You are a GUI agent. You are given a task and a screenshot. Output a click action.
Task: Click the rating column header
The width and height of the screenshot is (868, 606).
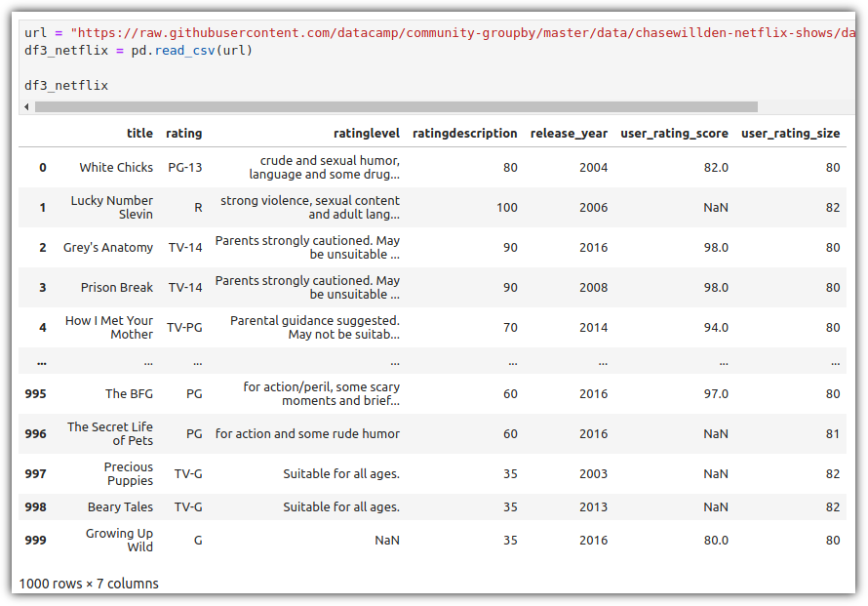click(x=183, y=133)
